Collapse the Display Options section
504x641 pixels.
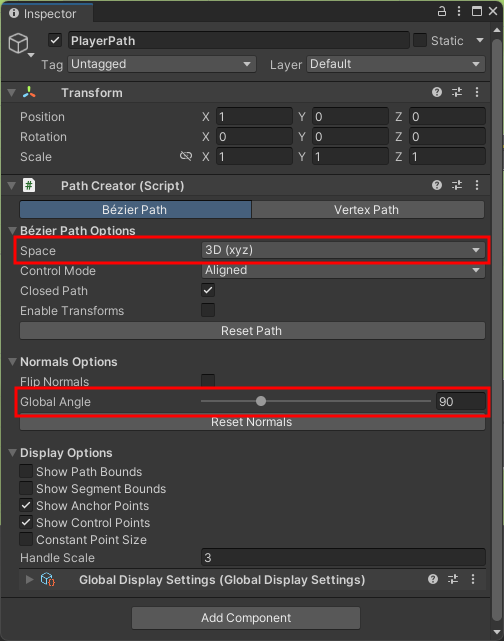click(x=13, y=453)
